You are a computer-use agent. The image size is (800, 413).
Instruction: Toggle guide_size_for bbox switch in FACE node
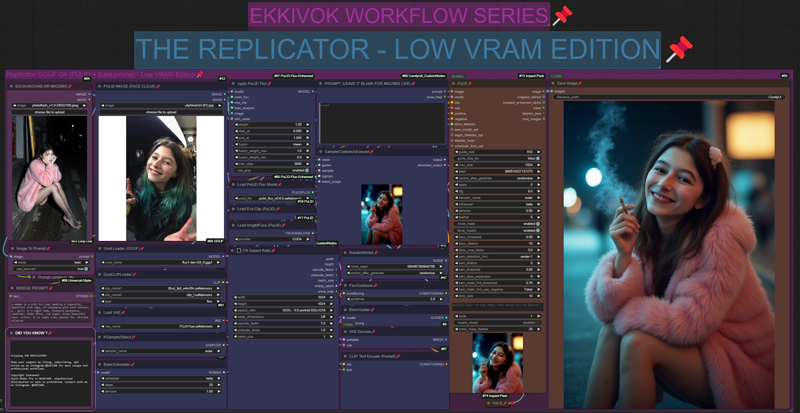(538, 158)
